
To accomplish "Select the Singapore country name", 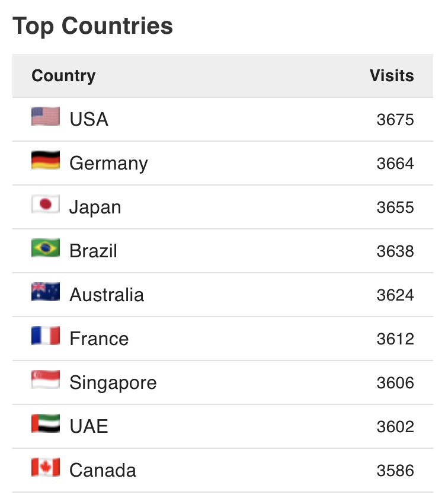I will (x=113, y=383).
